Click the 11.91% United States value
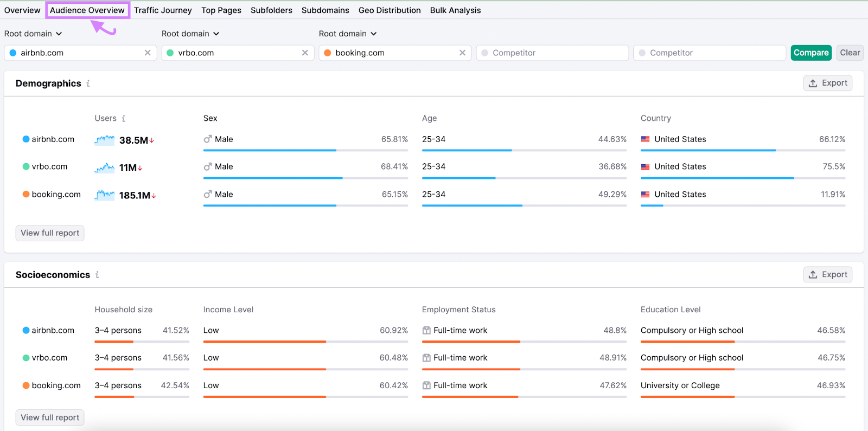 point(833,194)
